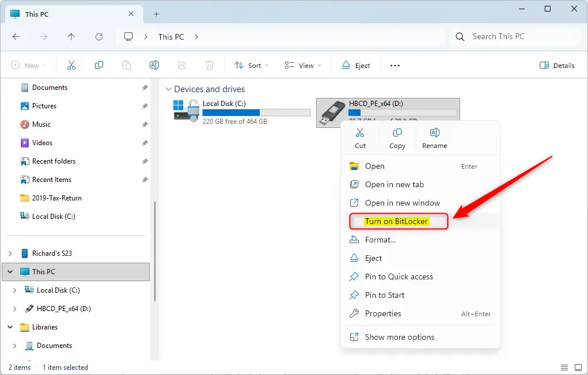This screenshot has height=375, width=588.
Task: Expand Local Disk (C:) under This PC
Action: pyautogui.click(x=14, y=290)
